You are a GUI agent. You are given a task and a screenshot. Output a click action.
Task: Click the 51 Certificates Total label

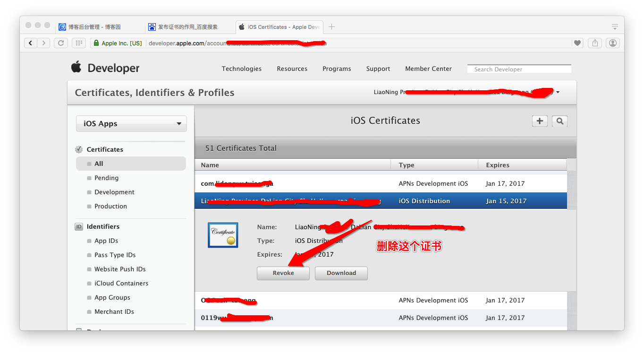(x=241, y=148)
